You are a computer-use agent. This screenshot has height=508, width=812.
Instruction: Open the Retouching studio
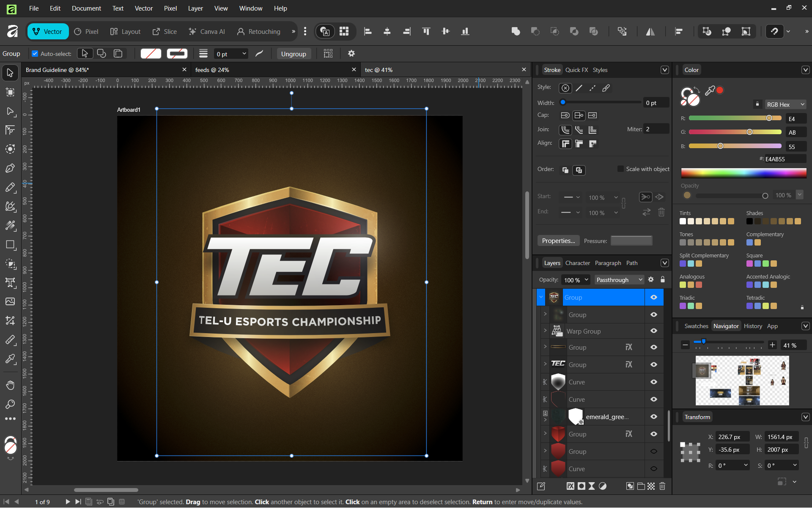point(259,31)
